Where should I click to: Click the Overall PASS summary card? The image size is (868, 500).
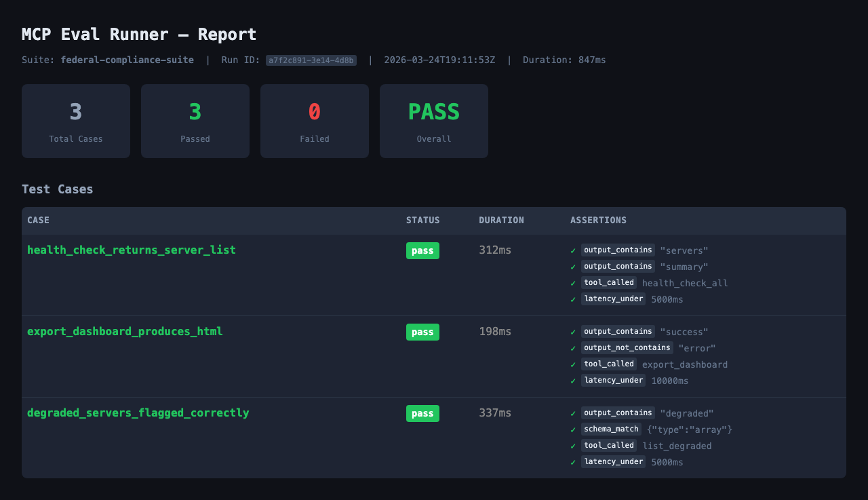click(433, 121)
